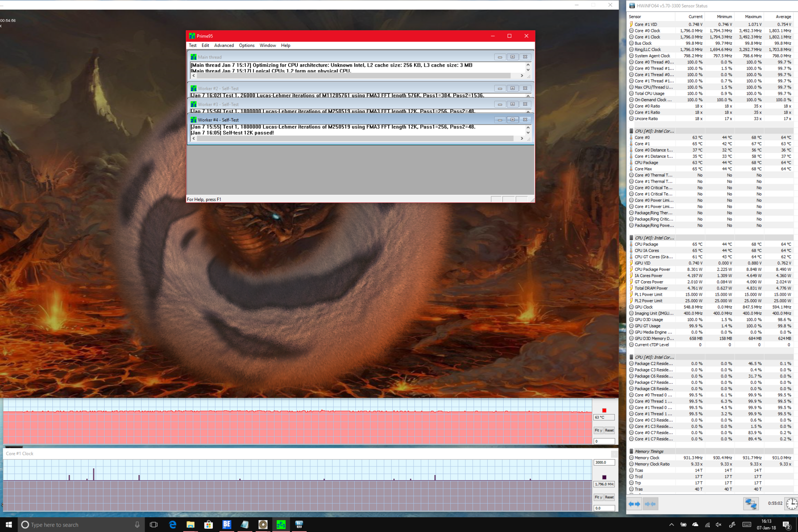Image resolution: width=798 pixels, height=532 pixels.
Task: Open the Window menu in Prime95
Action: pyautogui.click(x=268, y=45)
